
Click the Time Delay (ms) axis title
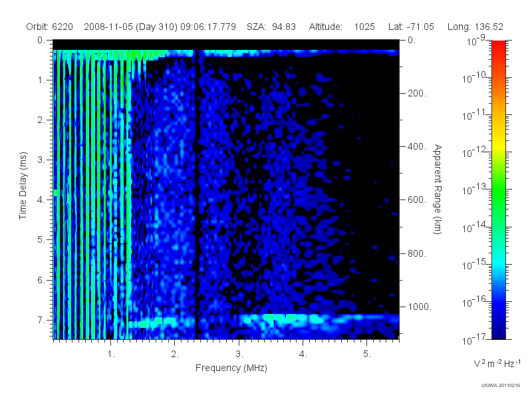pos(23,186)
